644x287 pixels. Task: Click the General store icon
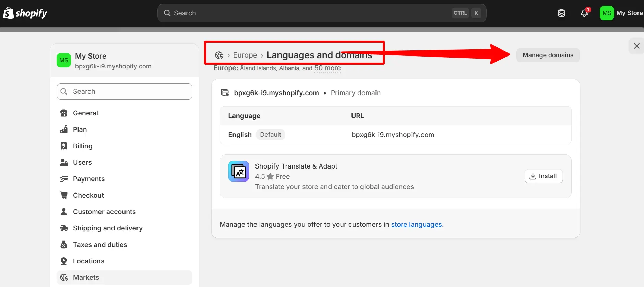(x=64, y=113)
